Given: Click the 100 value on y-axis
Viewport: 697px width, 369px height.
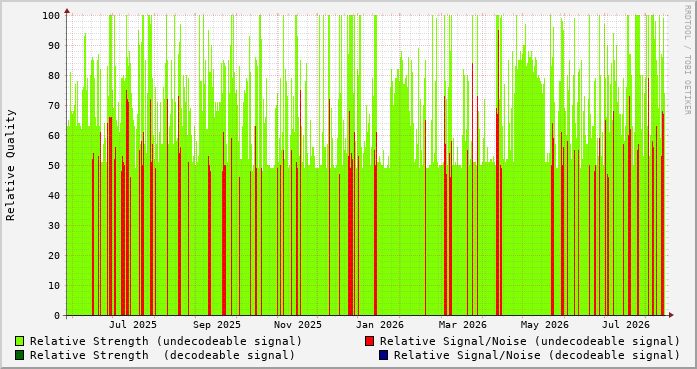Looking at the screenshot, I should [51, 16].
